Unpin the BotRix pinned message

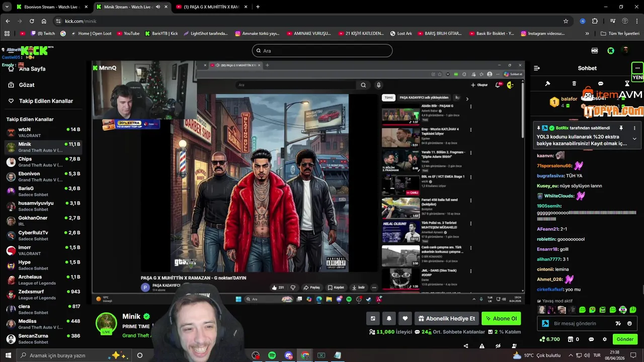coord(621,128)
